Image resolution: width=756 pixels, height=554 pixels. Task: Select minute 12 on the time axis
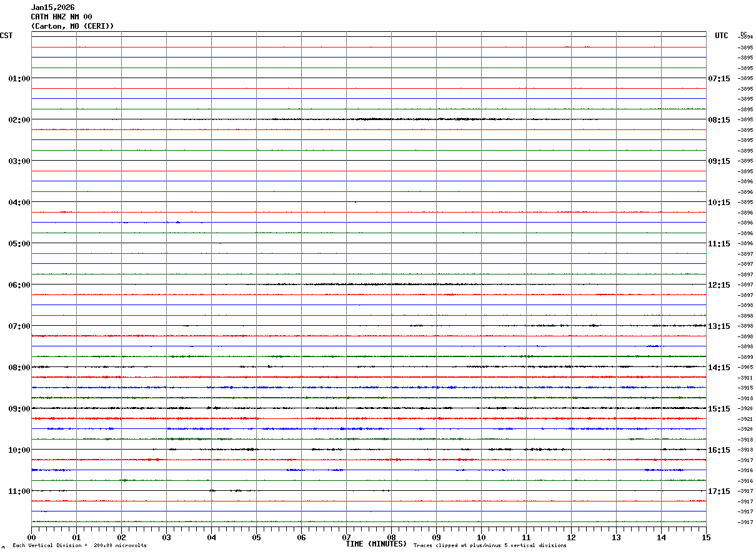click(571, 537)
